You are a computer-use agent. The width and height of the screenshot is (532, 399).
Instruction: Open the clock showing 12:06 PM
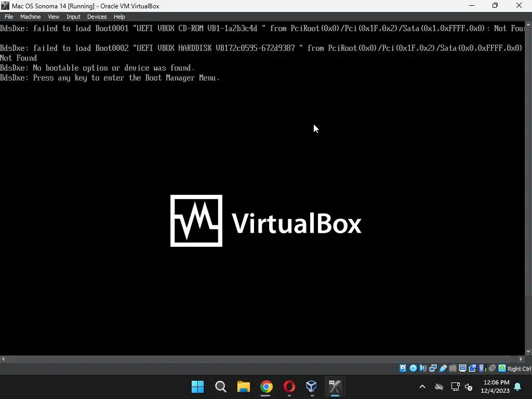pos(495,387)
